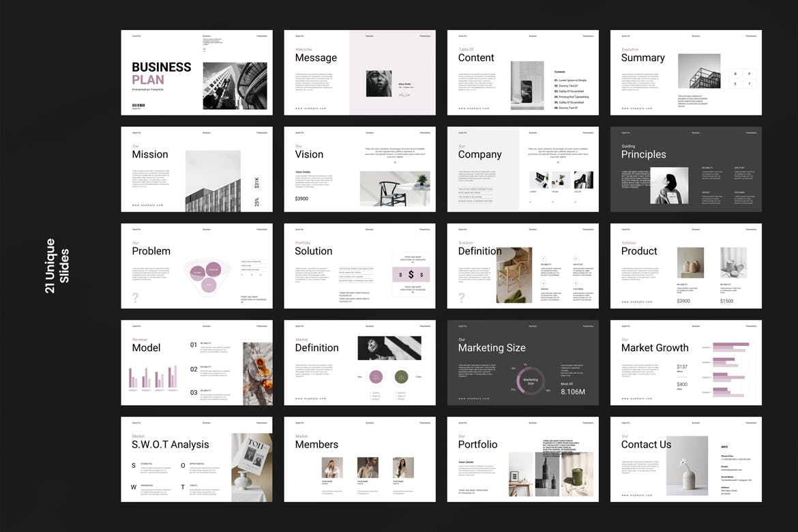Click the barcode graphic on Business Plan slide
Screen dimensions: 798x532
coord(138,105)
